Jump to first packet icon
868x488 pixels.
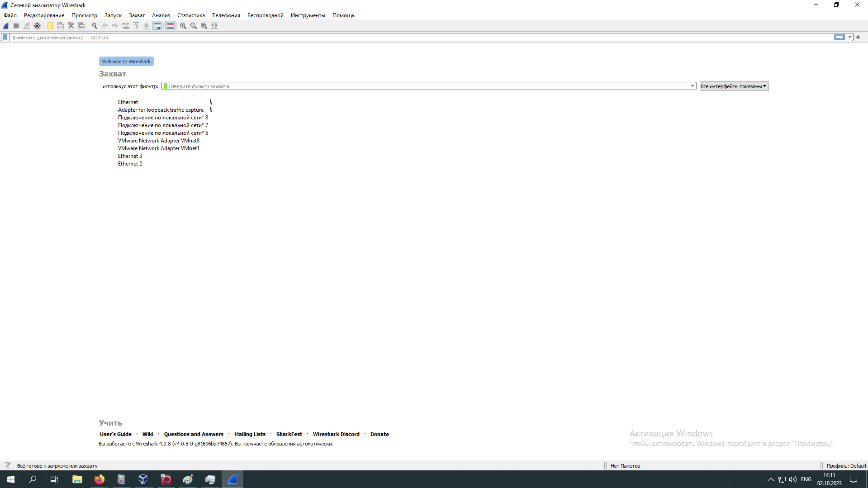click(136, 26)
